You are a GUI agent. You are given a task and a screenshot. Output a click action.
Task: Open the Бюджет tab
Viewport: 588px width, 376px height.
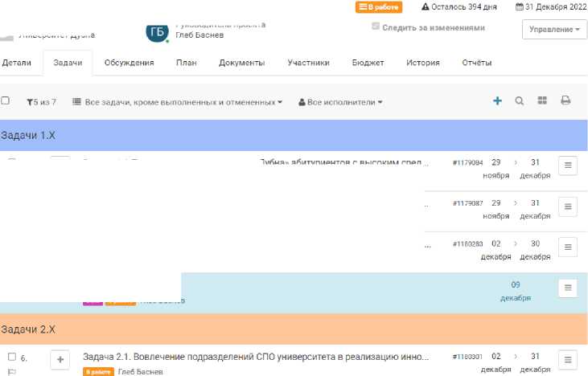click(368, 63)
